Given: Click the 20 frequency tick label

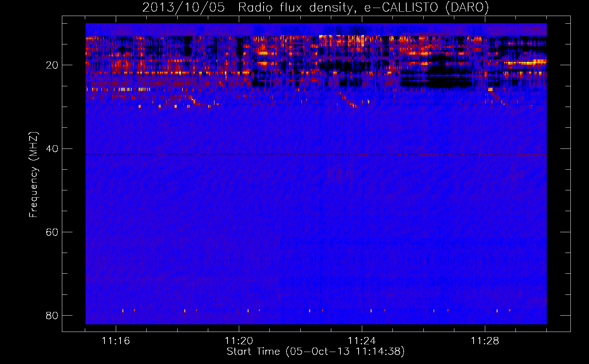Looking at the screenshot, I should pyautogui.click(x=52, y=65).
